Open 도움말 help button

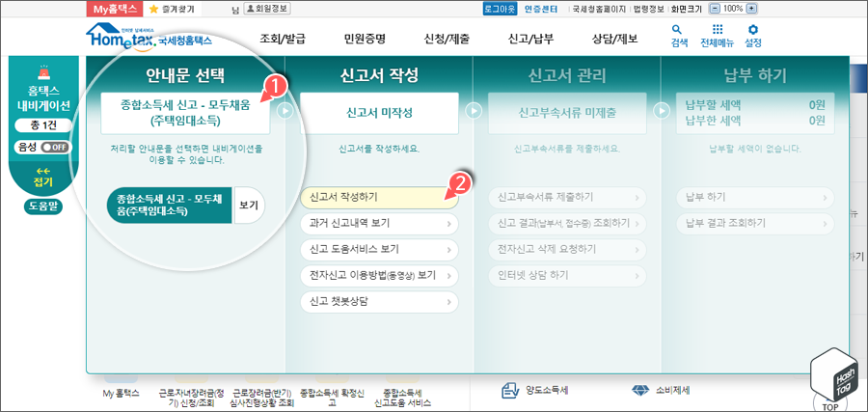(x=43, y=206)
